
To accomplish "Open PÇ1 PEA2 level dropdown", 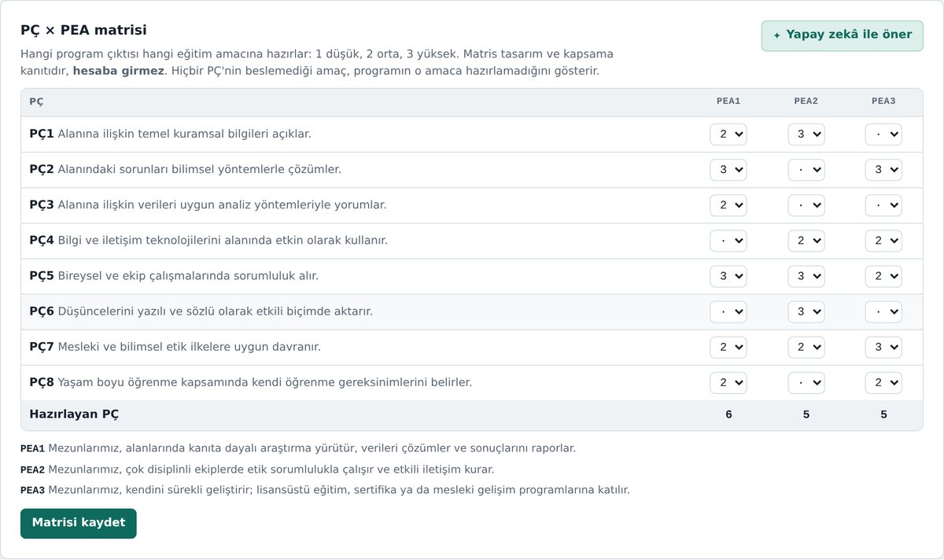I will [806, 134].
